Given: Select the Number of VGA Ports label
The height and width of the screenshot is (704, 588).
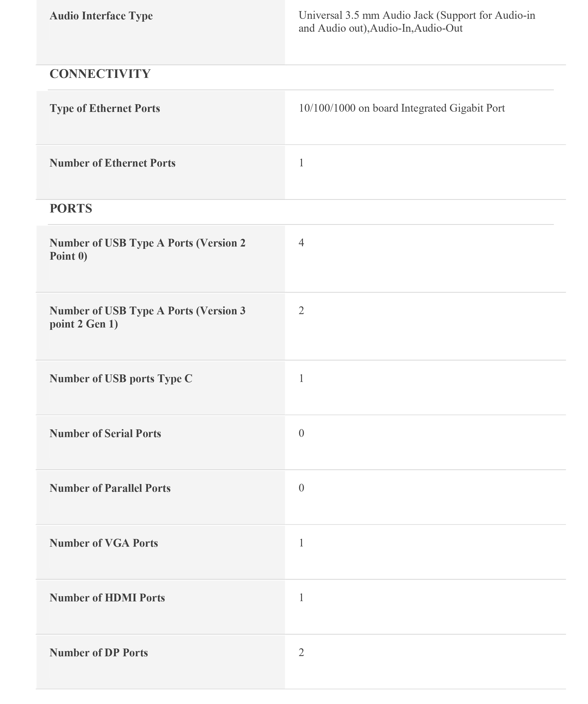Looking at the screenshot, I should 104,543.
